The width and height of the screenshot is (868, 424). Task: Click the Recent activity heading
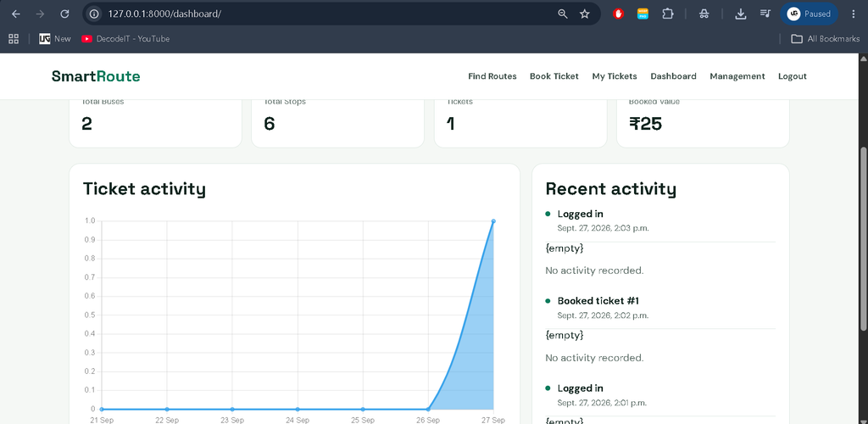tap(610, 189)
